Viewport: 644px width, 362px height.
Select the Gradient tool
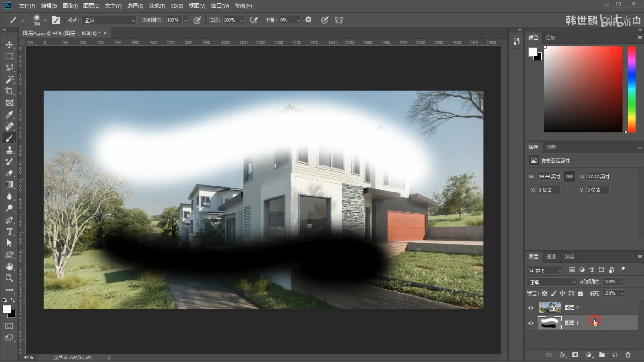coord(9,185)
